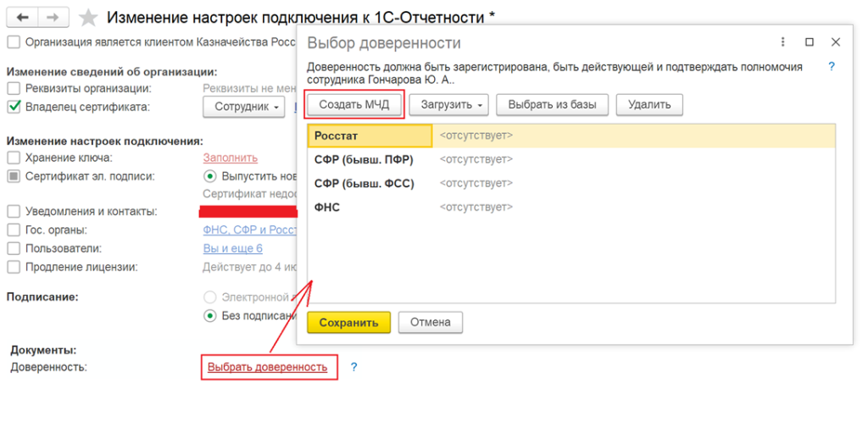
Task: Click <отсутствует> value in СФР (бывш. ФСС) row
Action: click(476, 183)
